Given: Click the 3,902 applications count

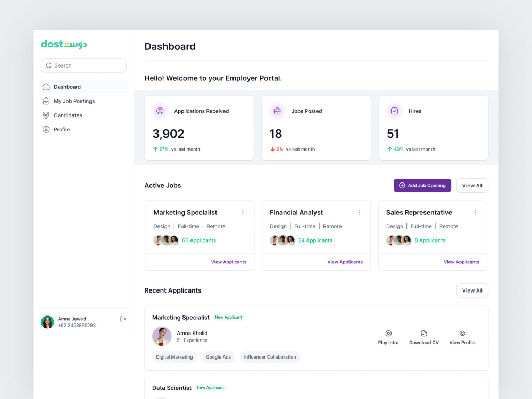Looking at the screenshot, I should pyautogui.click(x=168, y=134).
